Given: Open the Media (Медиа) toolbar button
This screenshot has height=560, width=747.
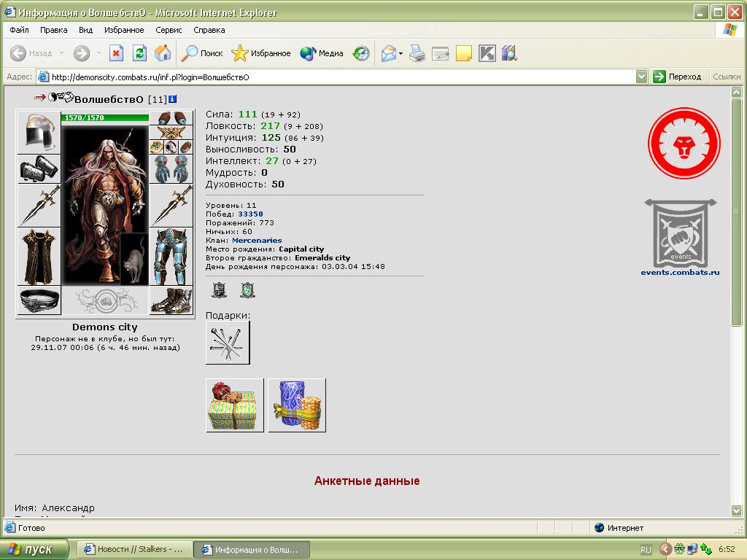Looking at the screenshot, I should point(322,53).
